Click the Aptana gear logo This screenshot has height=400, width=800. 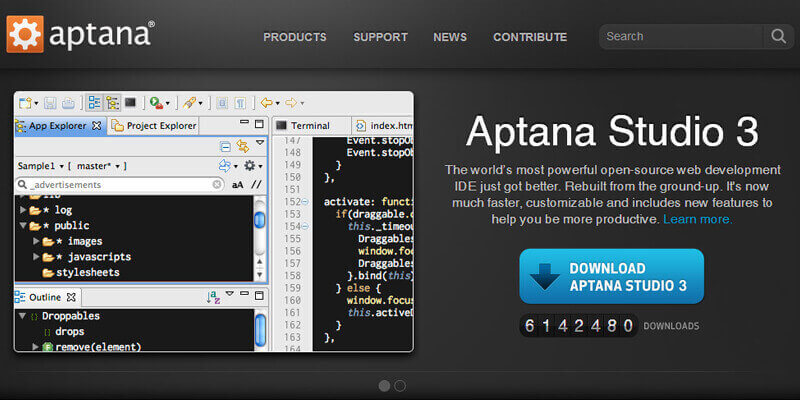(24, 33)
